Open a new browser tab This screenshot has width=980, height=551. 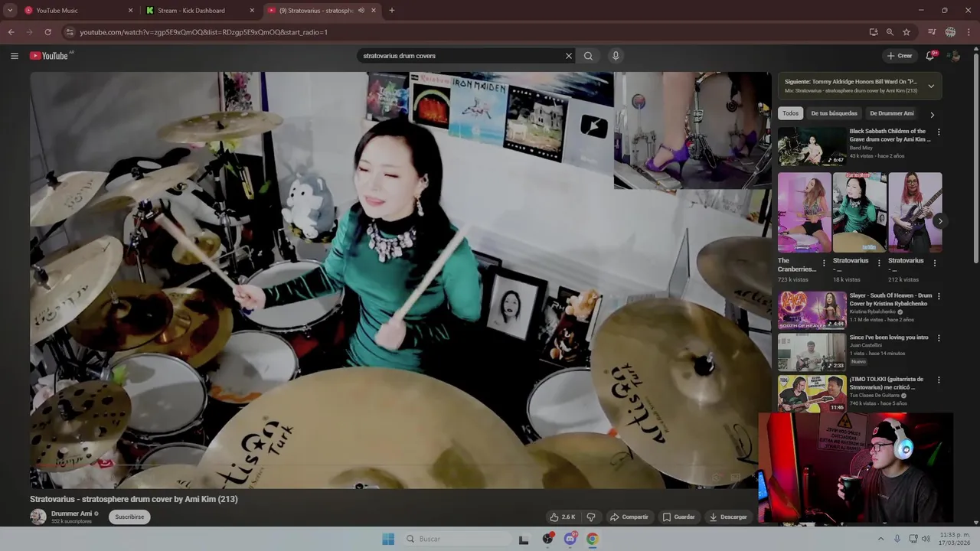392,11
